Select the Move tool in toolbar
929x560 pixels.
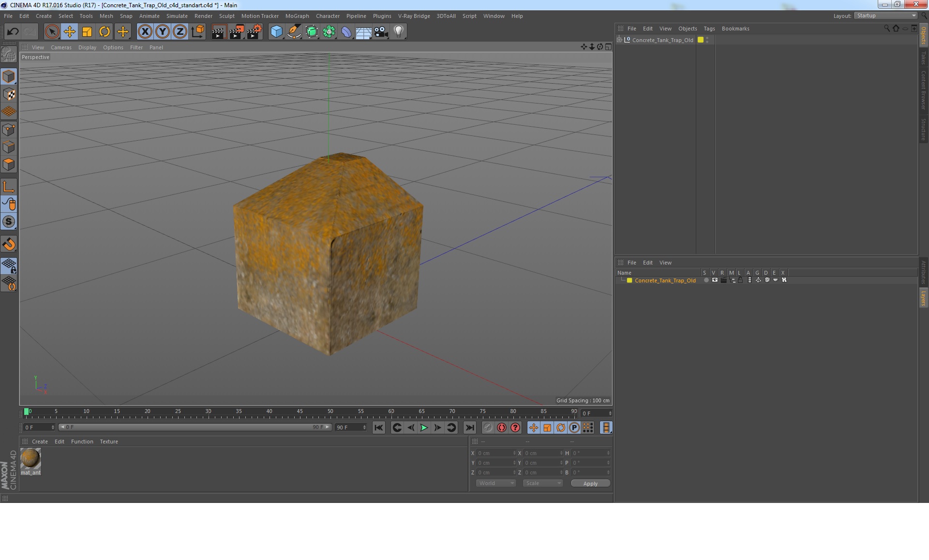pos(69,32)
